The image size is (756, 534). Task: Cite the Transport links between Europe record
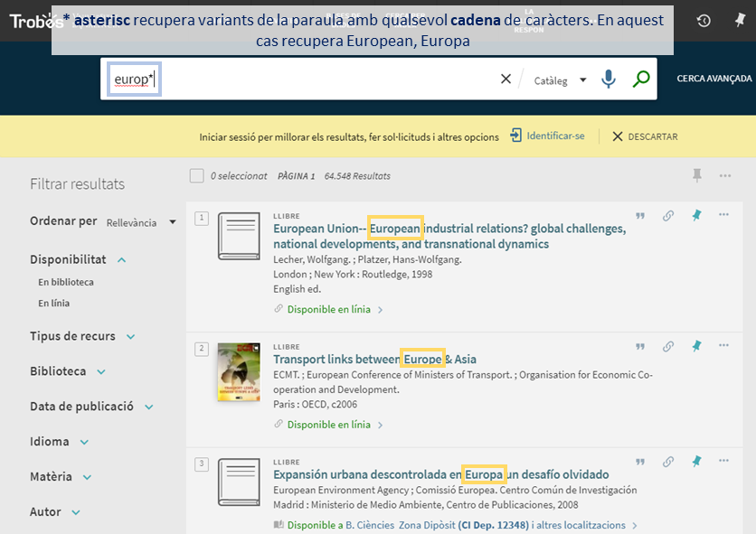tap(640, 347)
